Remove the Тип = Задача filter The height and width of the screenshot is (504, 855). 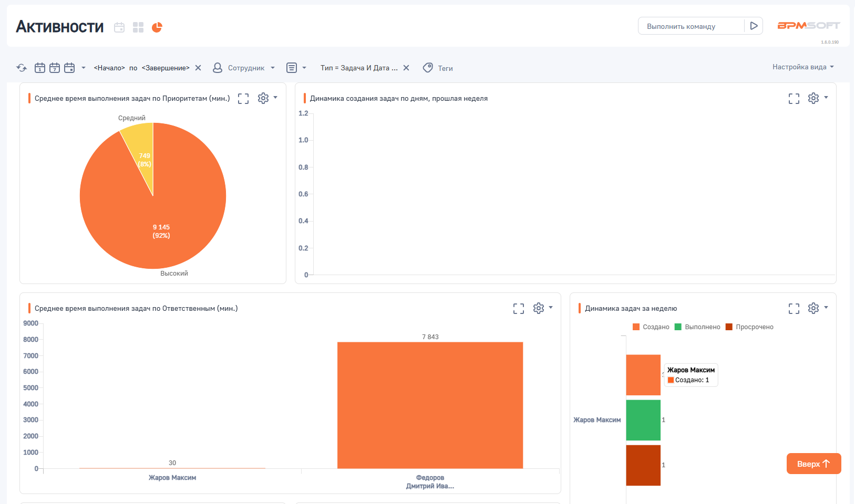(406, 68)
